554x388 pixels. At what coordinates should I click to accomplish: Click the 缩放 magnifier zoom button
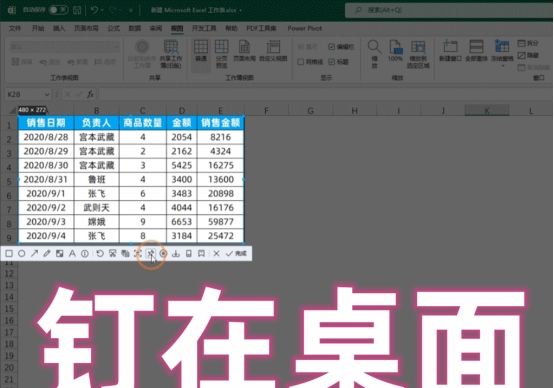click(375, 54)
